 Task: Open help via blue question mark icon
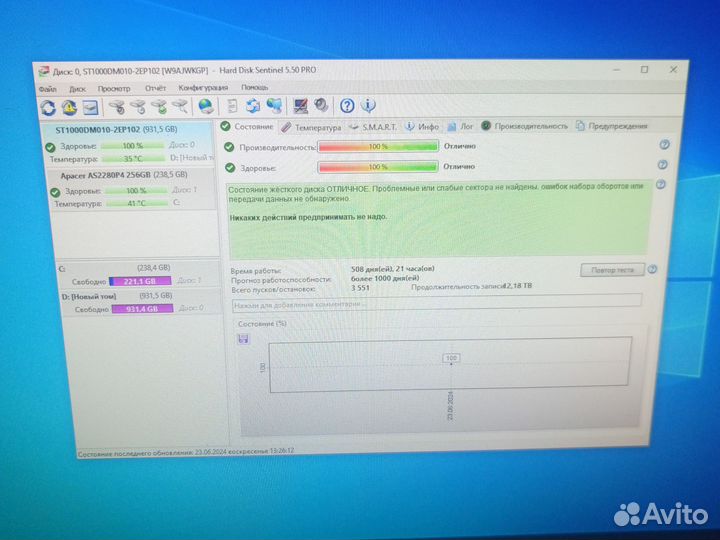[347, 106]
